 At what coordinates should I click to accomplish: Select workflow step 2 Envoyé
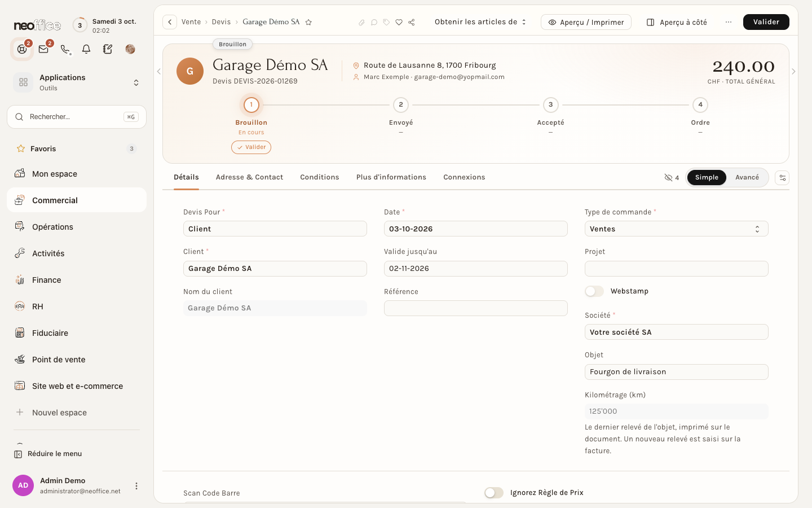(401, 105)
